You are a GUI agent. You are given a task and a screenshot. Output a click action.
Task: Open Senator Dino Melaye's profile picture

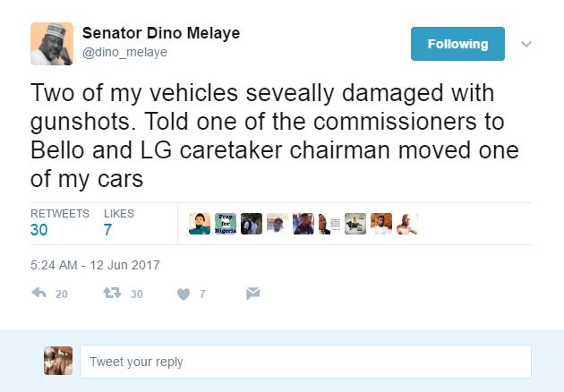52,44
